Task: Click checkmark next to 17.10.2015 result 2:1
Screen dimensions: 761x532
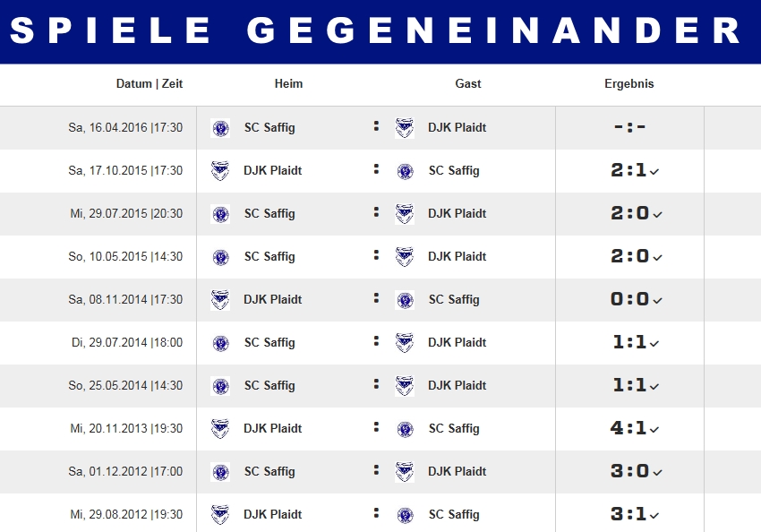Action: [x=654, y=172]
